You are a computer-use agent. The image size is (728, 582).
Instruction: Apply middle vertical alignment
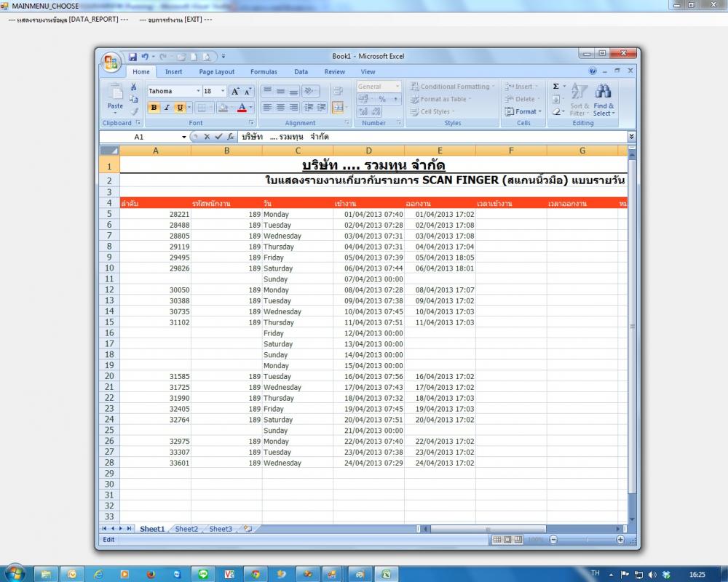[x=280, y=92]
